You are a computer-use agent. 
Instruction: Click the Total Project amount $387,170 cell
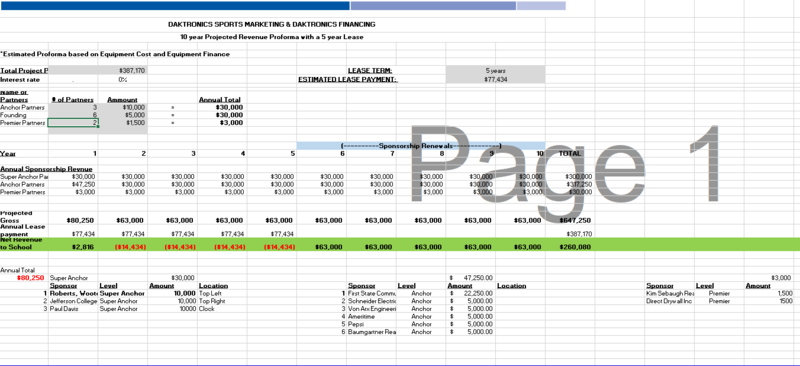(x=122, y=70)
